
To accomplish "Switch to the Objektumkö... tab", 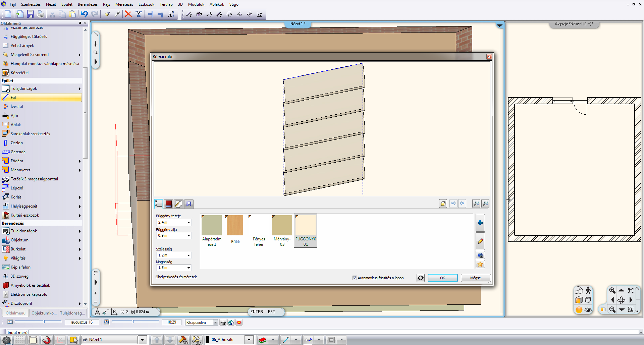I will point(44,313).
